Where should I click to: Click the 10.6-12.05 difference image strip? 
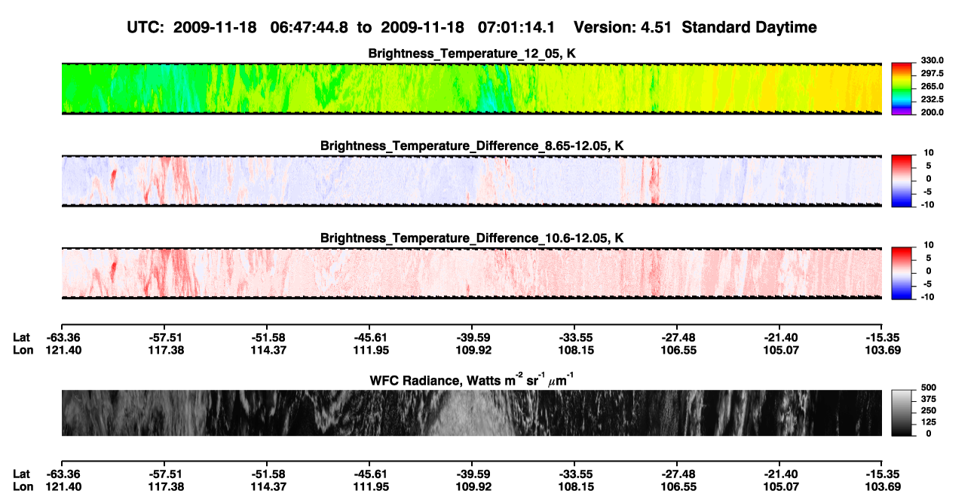point(472,273)
